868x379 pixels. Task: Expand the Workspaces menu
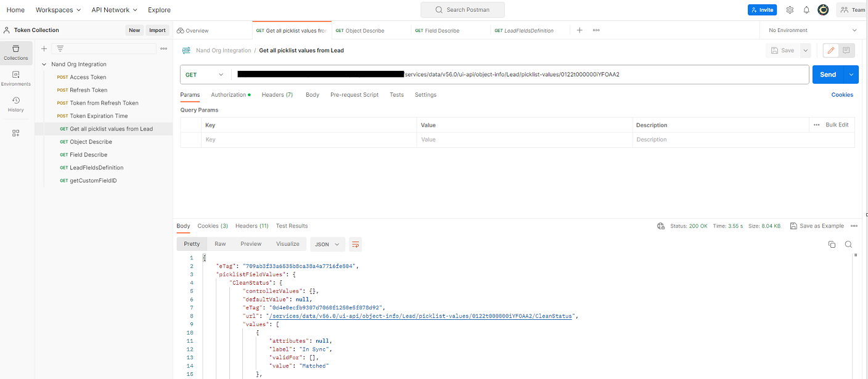(x=58, y=10)
